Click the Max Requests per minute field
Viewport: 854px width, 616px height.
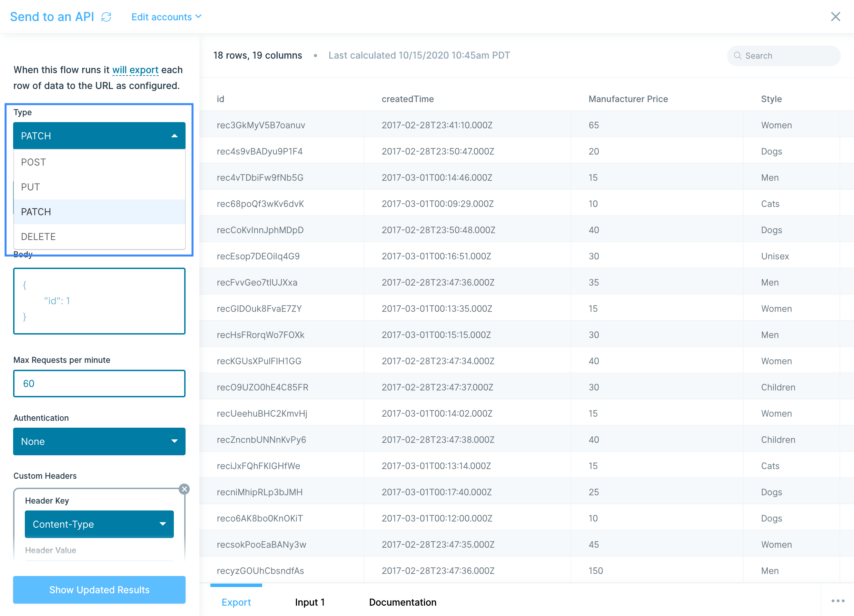point(99,383)
